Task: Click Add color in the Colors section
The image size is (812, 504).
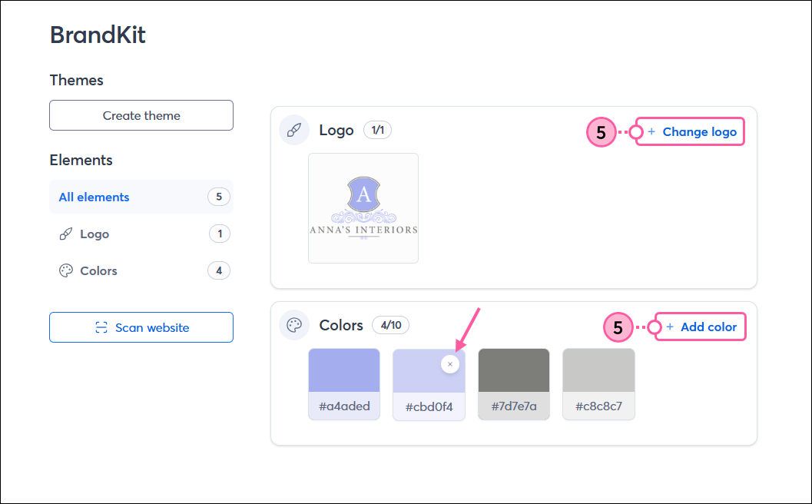Action: point(706,327)
